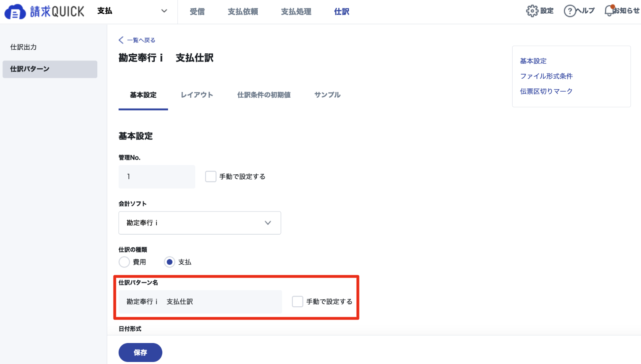Click the 請求QUICK wordmark text
641x364 pixels.
pos(57,12)
